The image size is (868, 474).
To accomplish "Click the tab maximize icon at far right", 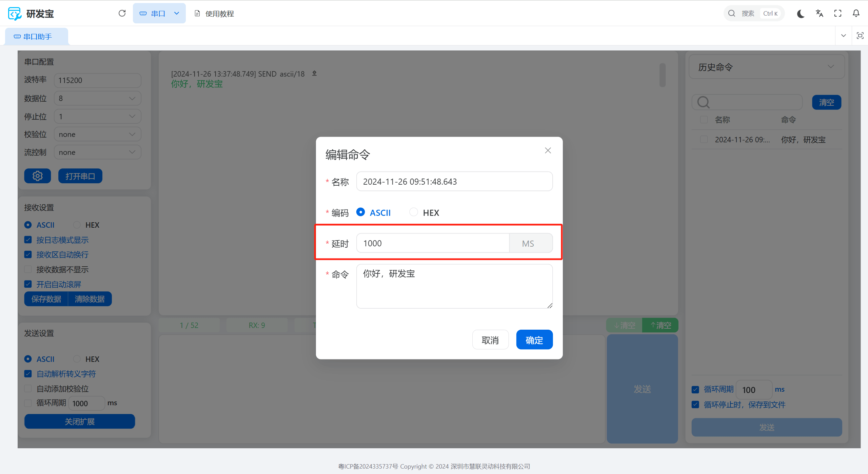I will (860, 36).
